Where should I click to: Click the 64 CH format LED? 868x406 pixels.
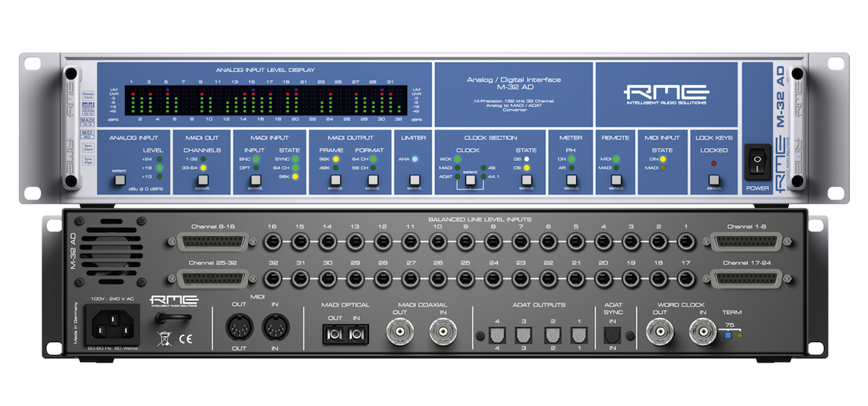pyautogui.click(x=373, y=158)
